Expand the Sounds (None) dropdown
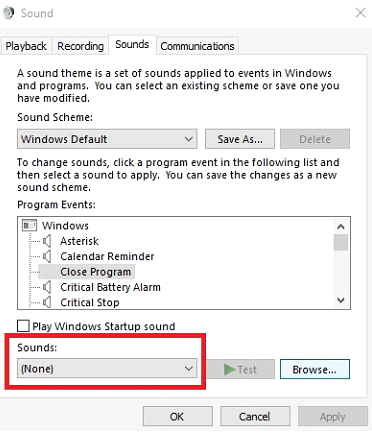The width and height of the screenshot is (372, 434). (x=107, y=368)
